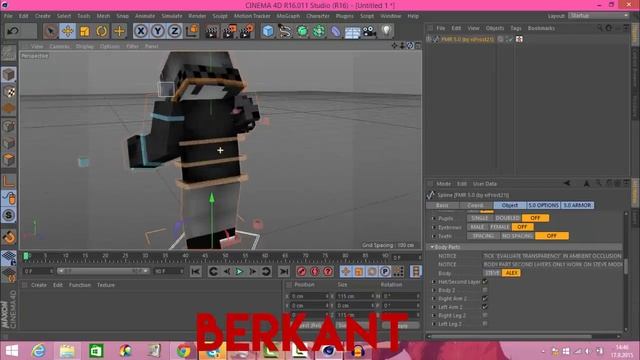Toggle the X axis lock
The height and width of the screenshot is (360, 640).
pos(140,31)
